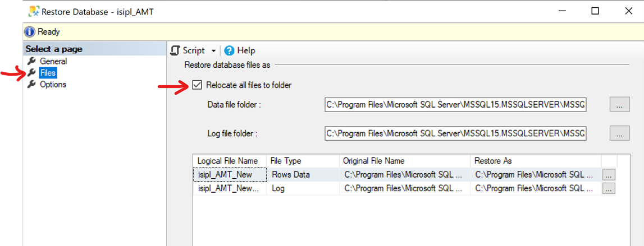This screenshot has width=644, height=246.
Task: Click the Data file folder label
Action: tap(235, 105)
